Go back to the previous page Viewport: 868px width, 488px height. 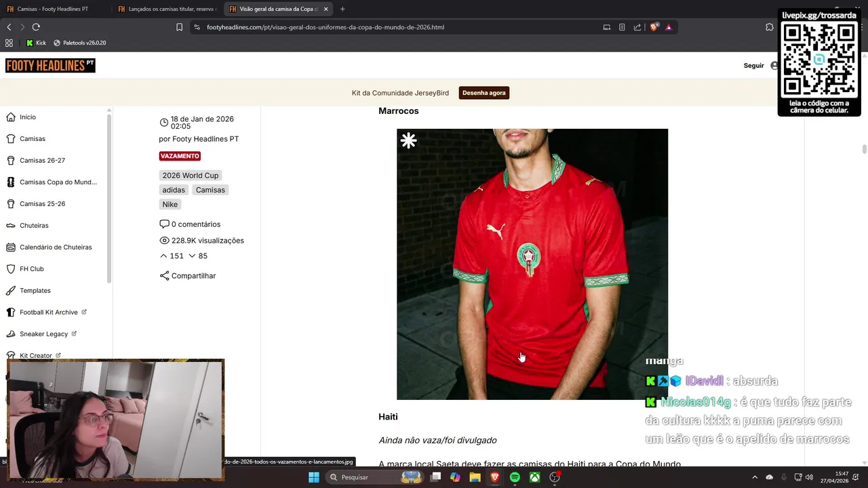coord(9,27)
